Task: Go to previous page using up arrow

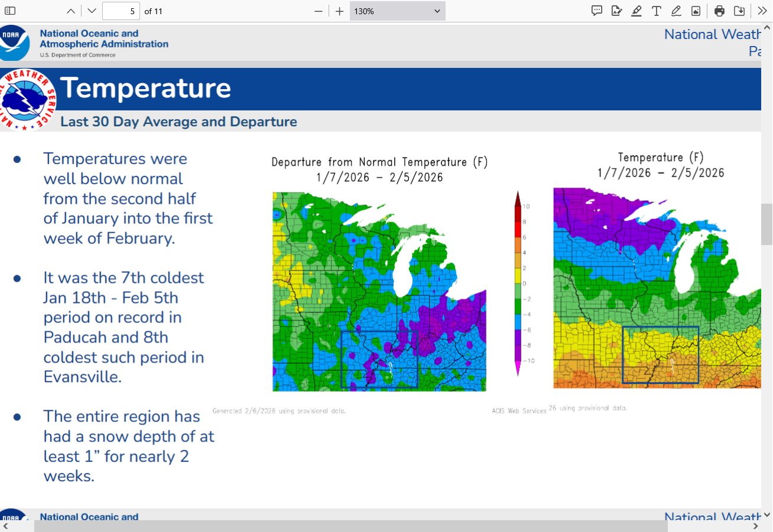Action: coord(71,11)
